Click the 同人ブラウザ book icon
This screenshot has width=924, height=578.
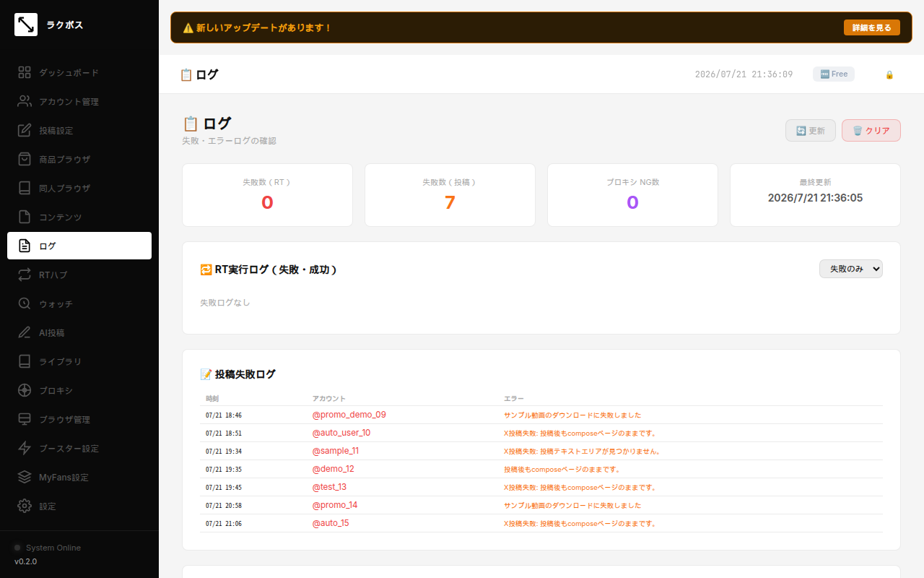[x=25, y=188]
